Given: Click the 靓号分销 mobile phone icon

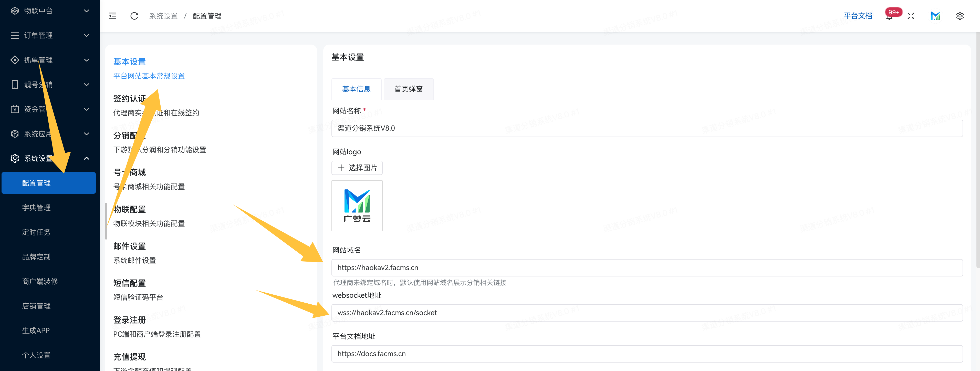Looking at the screenshot, I should coord(15,85).
